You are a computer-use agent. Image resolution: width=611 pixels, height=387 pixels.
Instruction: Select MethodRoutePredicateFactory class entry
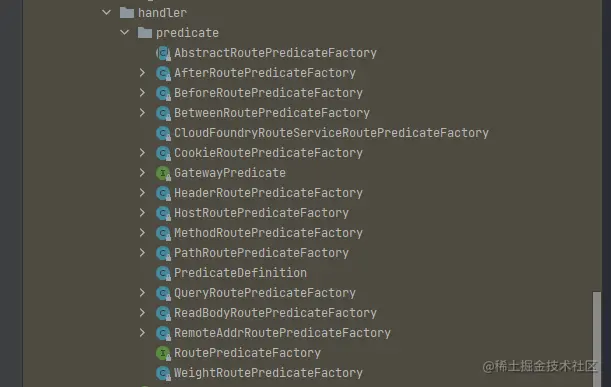[x=268, y=233]
